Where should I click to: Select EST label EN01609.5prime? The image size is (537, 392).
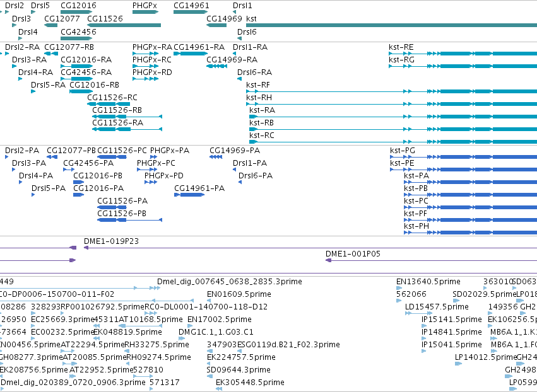point(239,294)
